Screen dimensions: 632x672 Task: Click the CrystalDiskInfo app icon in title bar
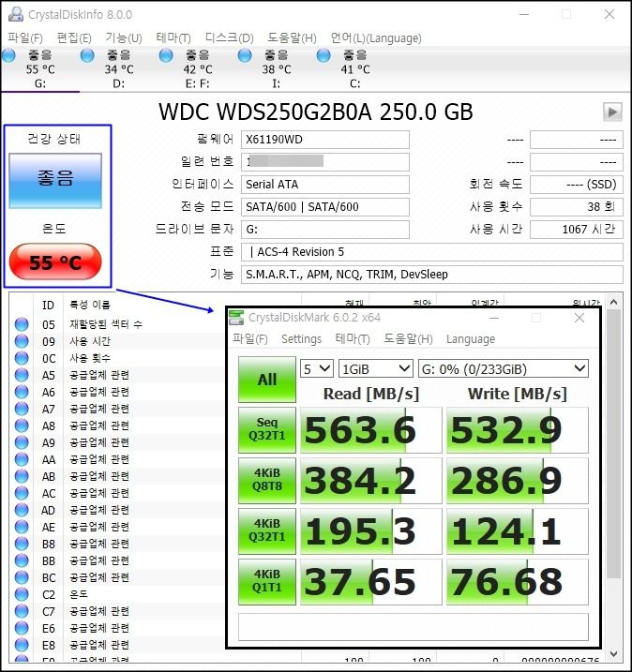click(15, 14)
